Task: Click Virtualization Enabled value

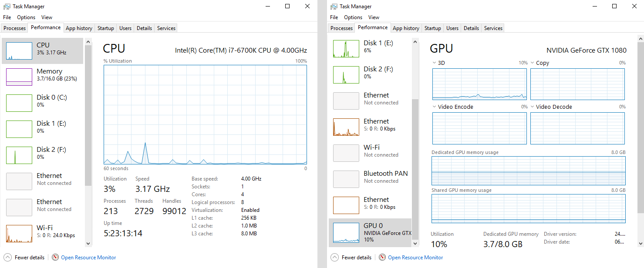Action: point(250,210)
